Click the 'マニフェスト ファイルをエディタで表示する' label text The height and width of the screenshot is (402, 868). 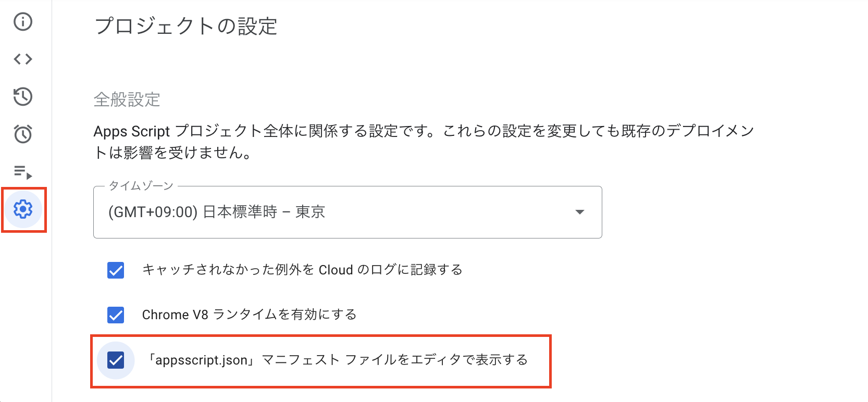click(394, 360)
